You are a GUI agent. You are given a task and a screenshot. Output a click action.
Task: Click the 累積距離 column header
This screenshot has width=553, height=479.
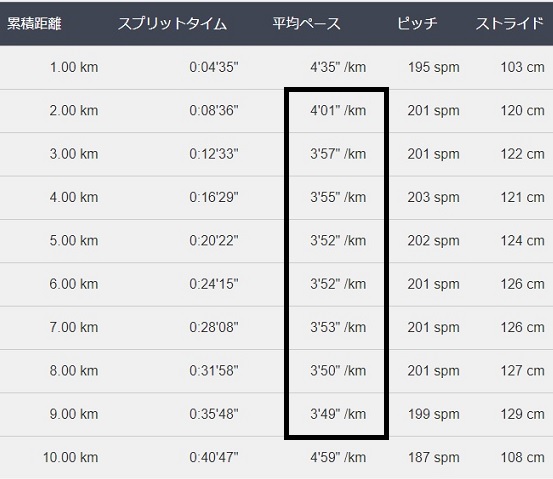pyautogui.click(x=34, y=24)
